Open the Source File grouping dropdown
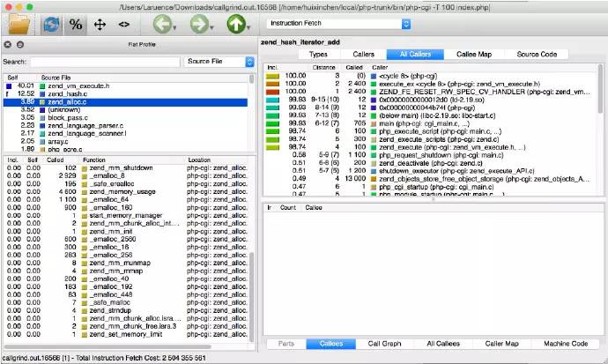The image size is (608, 364). click(219, 62)
